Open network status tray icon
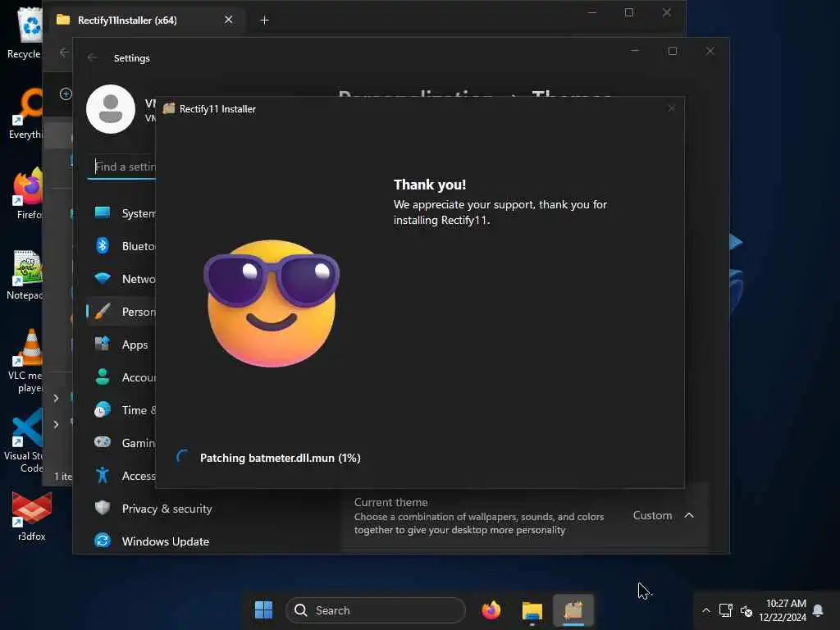The height and width of the screenshot is (630, 840). pyautogui.click(x=725, y=610)
